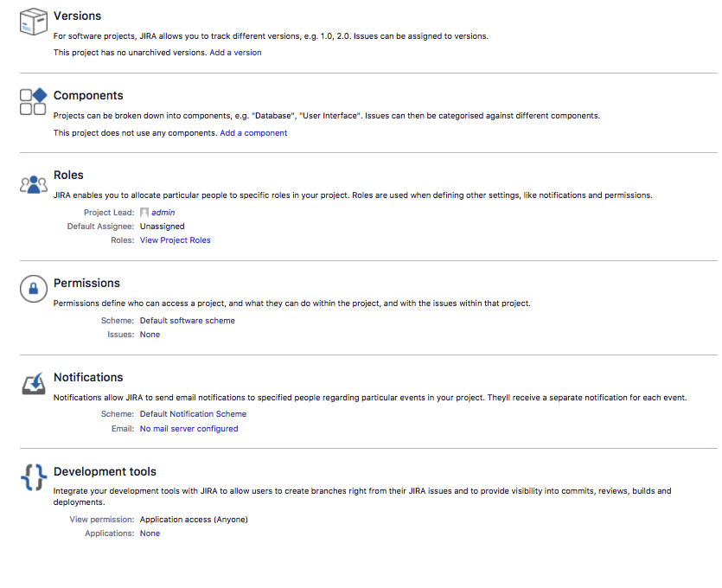Click No mail server configured link

188,429
